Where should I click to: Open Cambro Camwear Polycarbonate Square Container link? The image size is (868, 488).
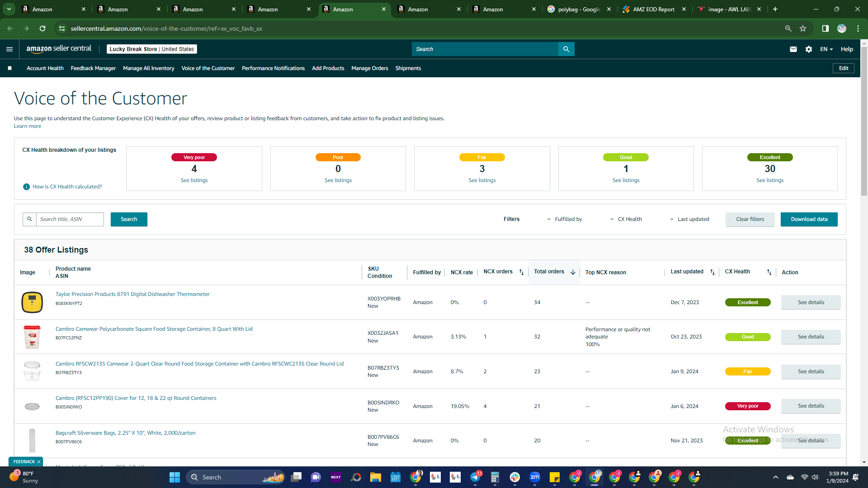154,329
